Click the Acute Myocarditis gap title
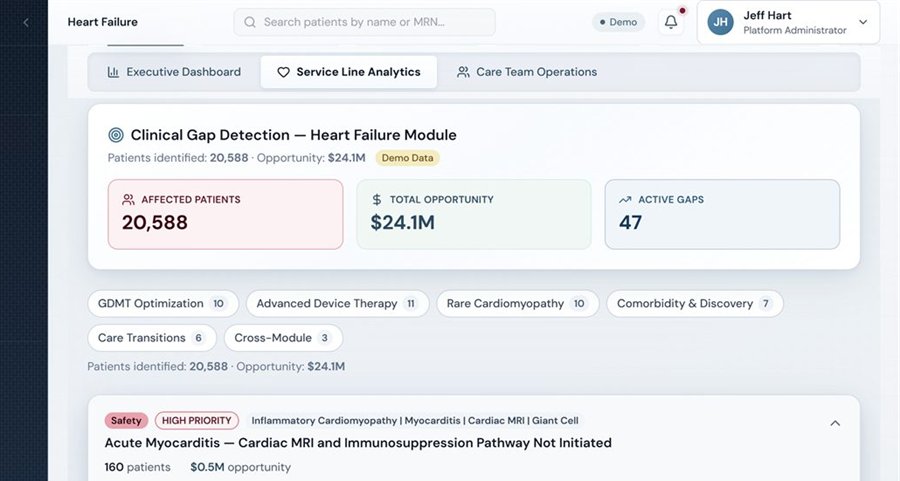Screen dimensions: 900x481 [x=358, y=443]
